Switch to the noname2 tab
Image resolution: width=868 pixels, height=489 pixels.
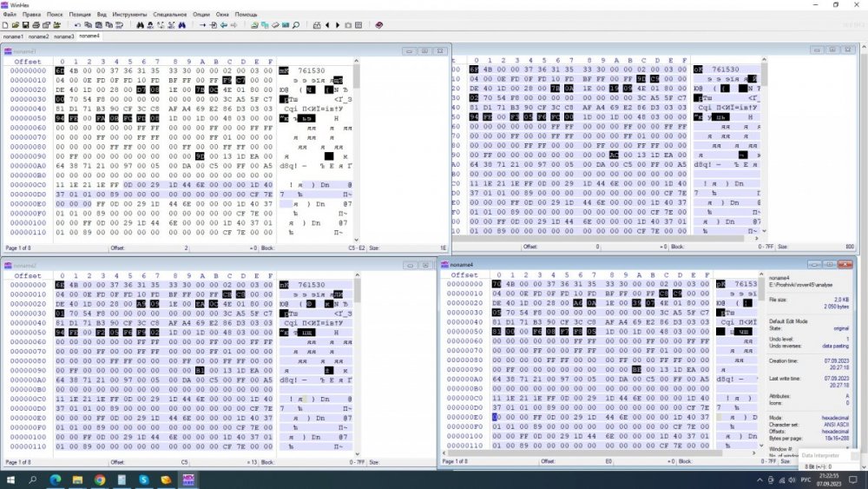(x=39, y=36)
